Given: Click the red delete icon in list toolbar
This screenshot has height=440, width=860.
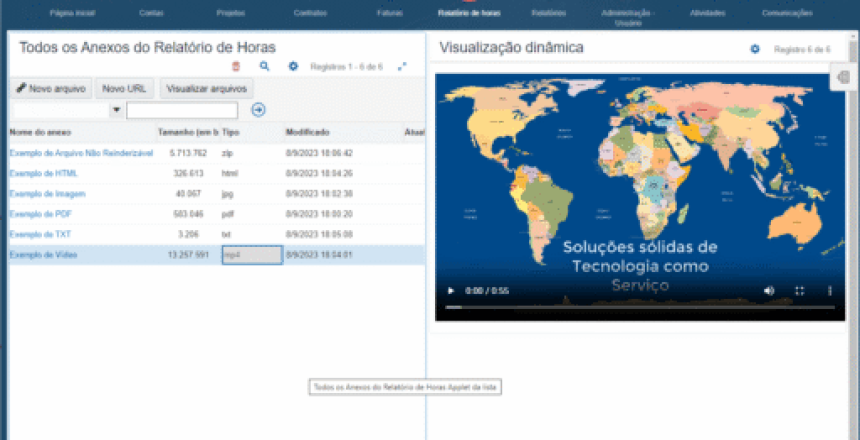Looking at the screenshot, I should (236, 67).
